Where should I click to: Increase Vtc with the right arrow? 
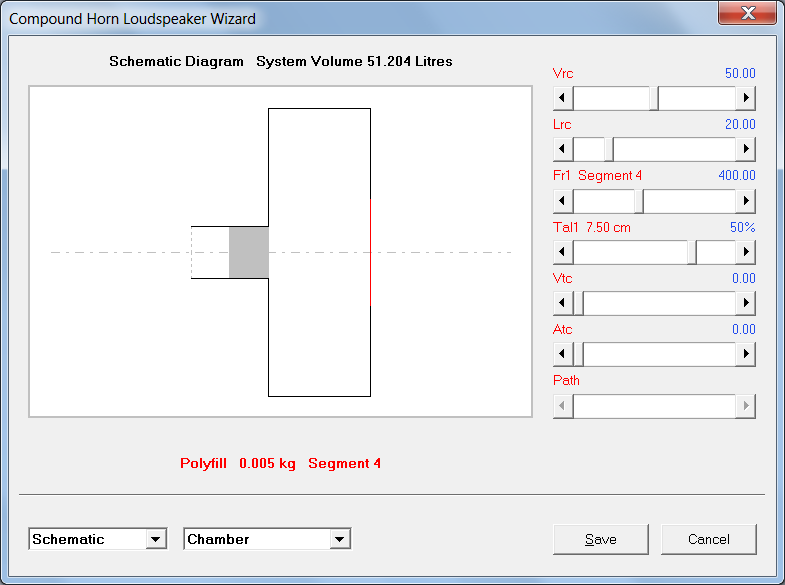(745, 303)
